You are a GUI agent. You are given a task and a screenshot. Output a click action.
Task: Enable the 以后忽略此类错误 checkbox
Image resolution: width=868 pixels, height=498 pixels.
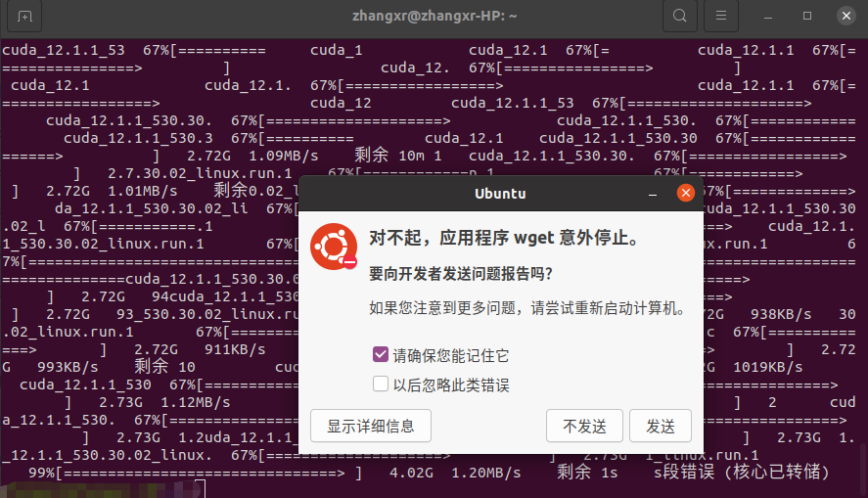(381, 384)
